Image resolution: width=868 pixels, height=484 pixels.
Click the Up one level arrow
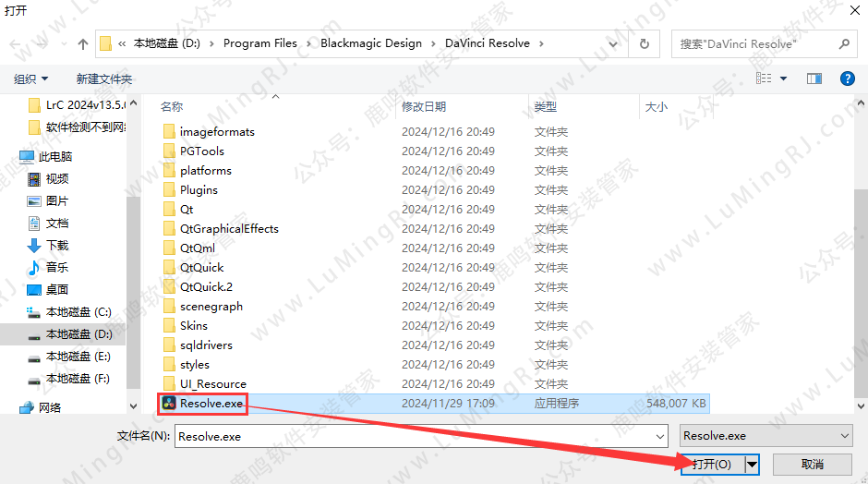coord(83,43)
